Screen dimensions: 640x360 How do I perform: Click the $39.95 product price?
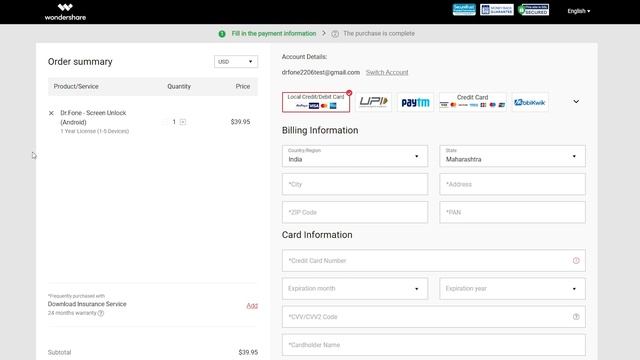point(240,122)
